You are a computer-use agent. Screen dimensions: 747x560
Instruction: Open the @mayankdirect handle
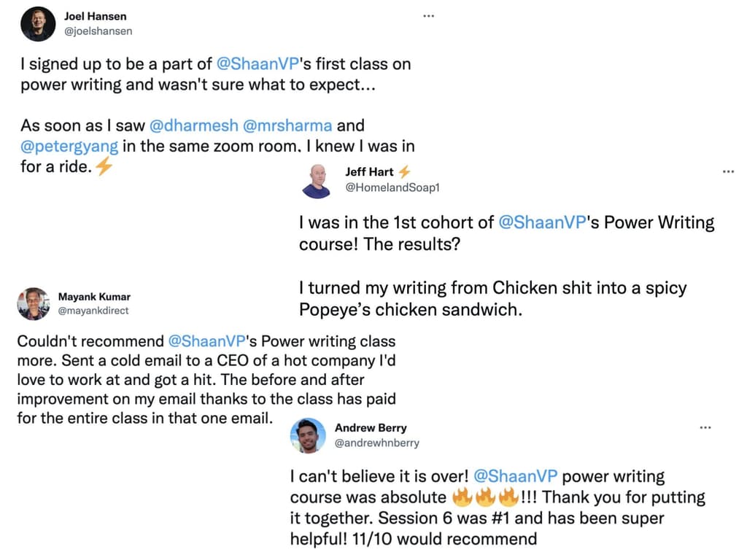(93, 311)
